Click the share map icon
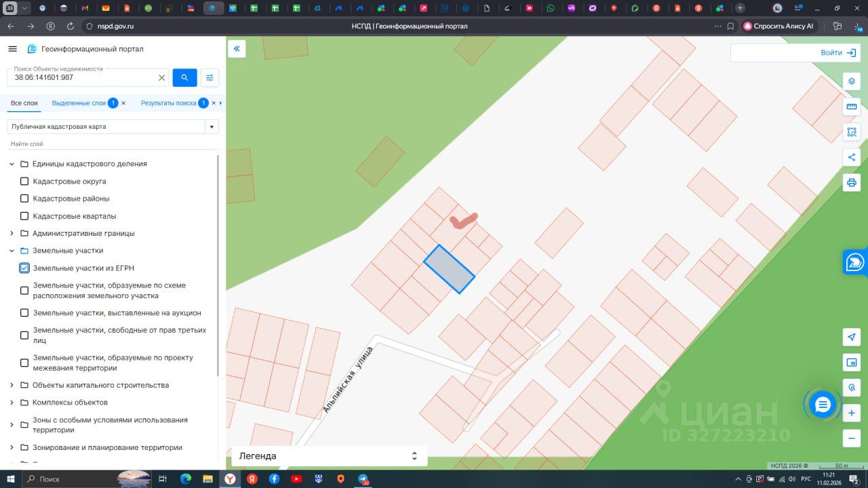Viewport: 868px width, 488px height. coord(852,157)
